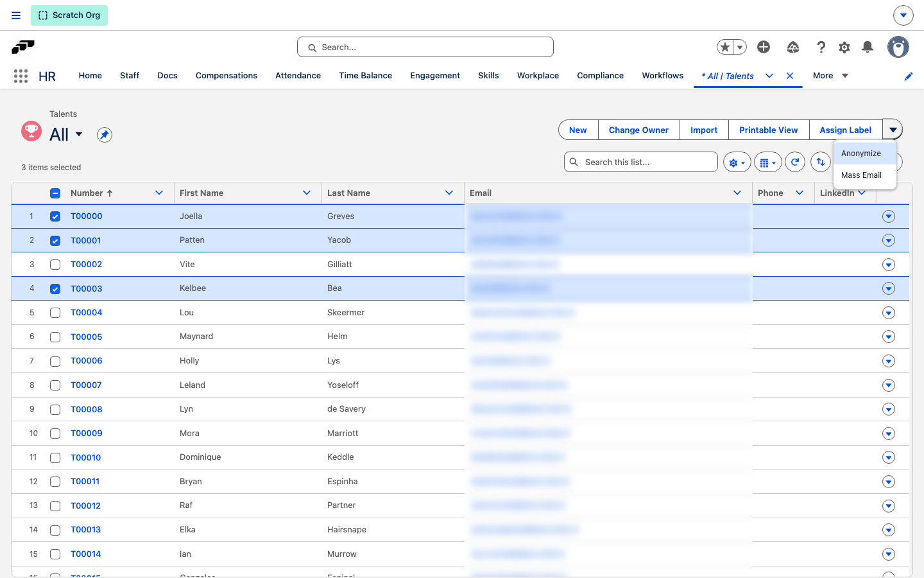Edit navigation bar with pencil icon
The image size is (924, 578).
909,76
